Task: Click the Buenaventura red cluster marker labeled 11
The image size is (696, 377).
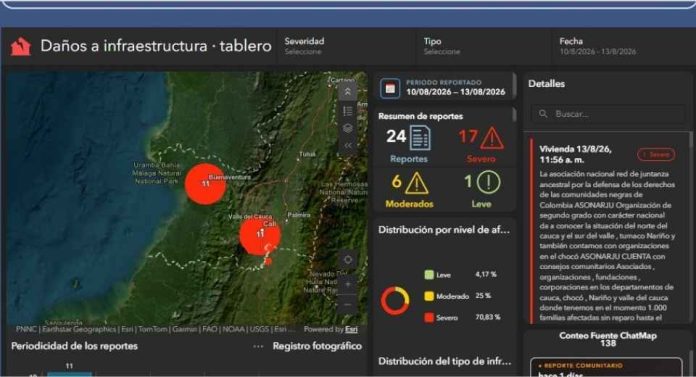Action: (x=206, y=183)
